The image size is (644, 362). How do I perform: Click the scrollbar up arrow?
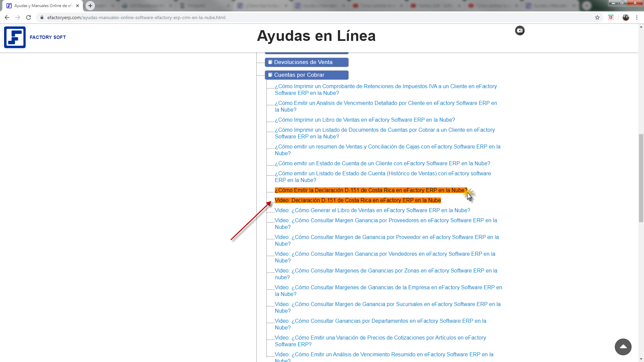pyautogui.click(x=641, y=27)
